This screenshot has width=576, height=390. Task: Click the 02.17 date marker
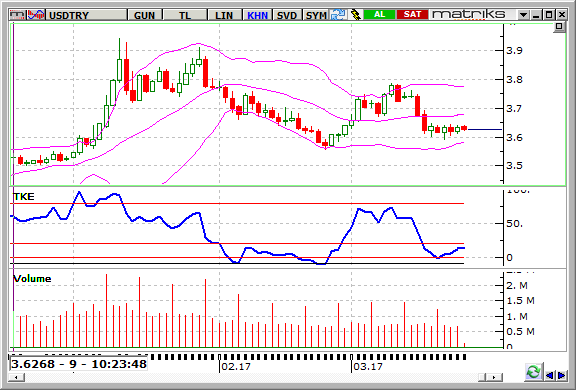coord(236,366)
